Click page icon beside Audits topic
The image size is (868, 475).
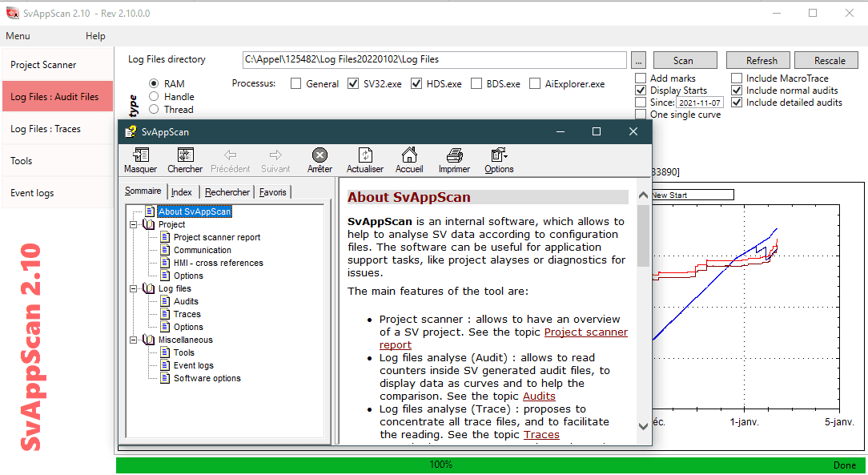coord(164,300)
